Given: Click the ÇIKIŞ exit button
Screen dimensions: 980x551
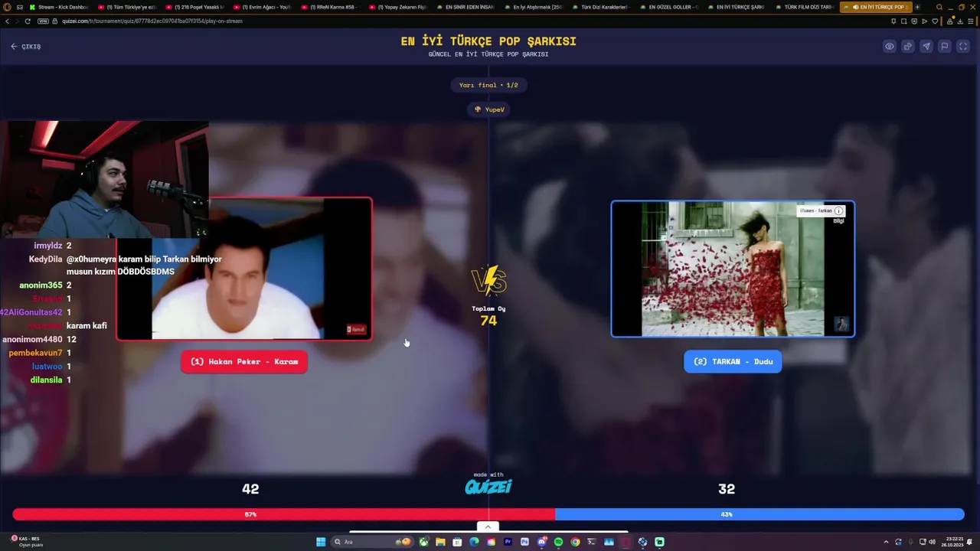Looking at the screenshot, I should click(25, 47).
